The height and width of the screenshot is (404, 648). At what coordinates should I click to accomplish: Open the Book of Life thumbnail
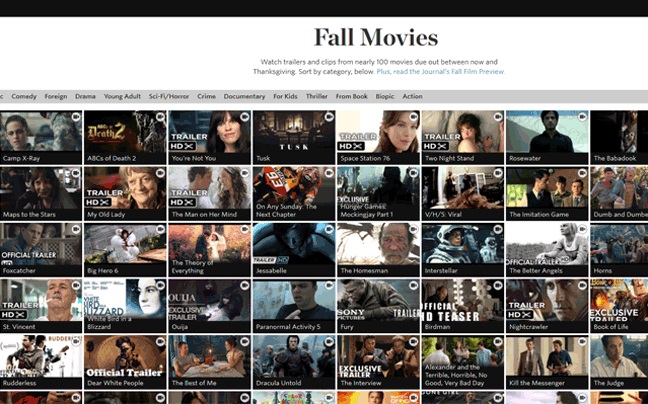click(x=619, y=306)
